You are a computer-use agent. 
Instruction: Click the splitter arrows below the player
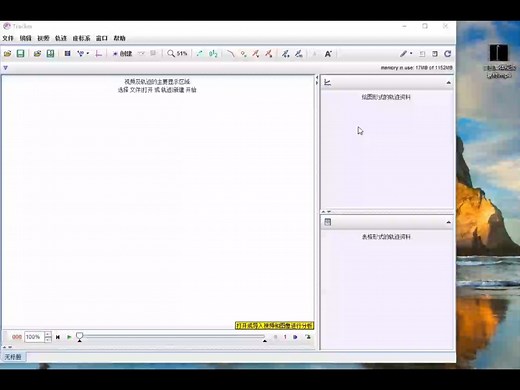pyautogui.click(x=7, y=347)
